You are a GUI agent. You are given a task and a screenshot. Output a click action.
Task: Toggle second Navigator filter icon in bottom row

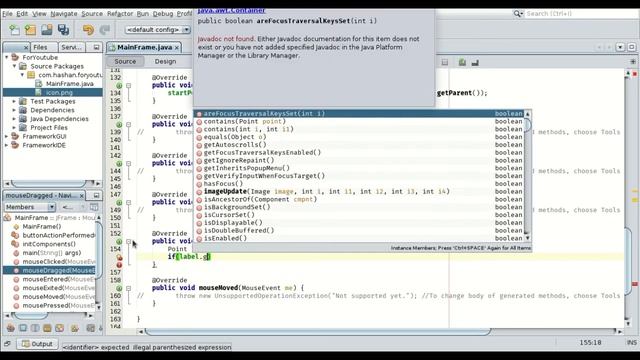click(x=23, y=328)
